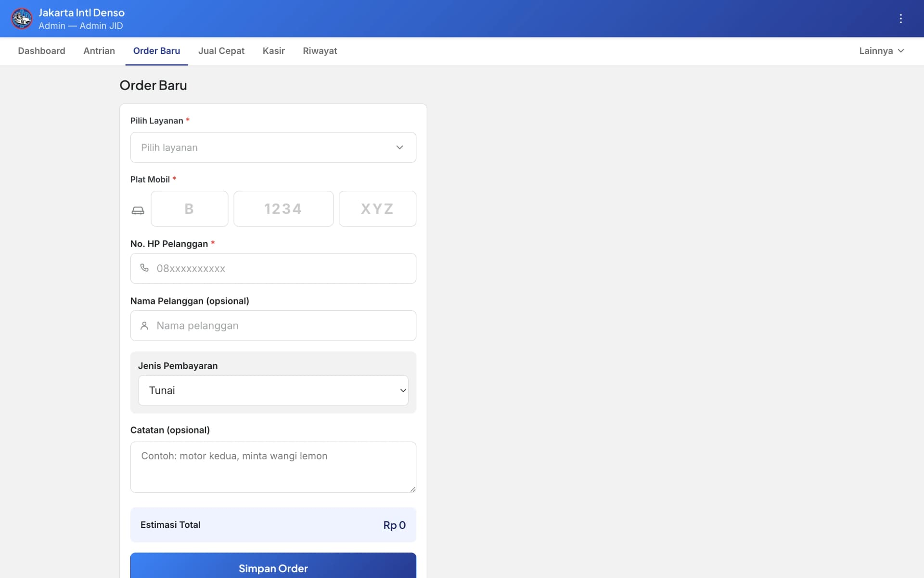Click the No. HP Pelanggan label

[x=169, y=244]
